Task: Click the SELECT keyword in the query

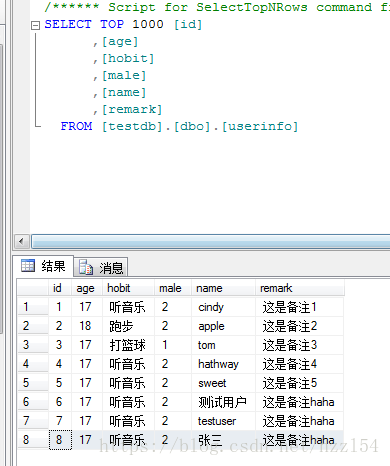Action: click(68, 24)
